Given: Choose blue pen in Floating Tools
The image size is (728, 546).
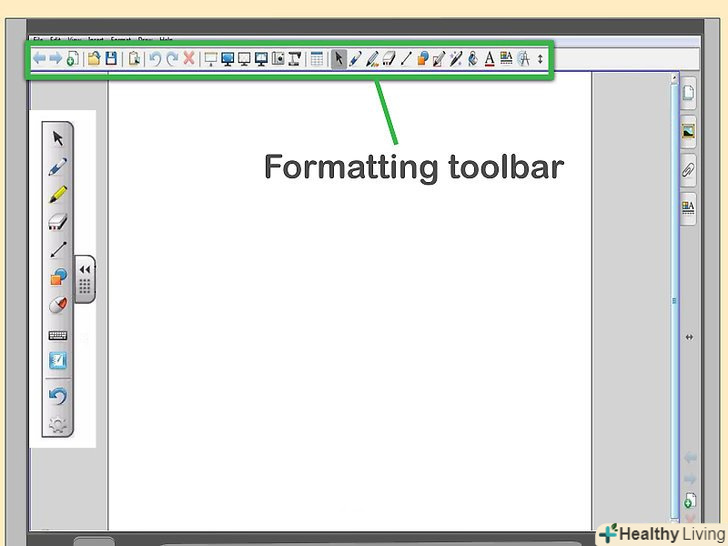Looking at the screenshot, I should [x=58, y=167].
